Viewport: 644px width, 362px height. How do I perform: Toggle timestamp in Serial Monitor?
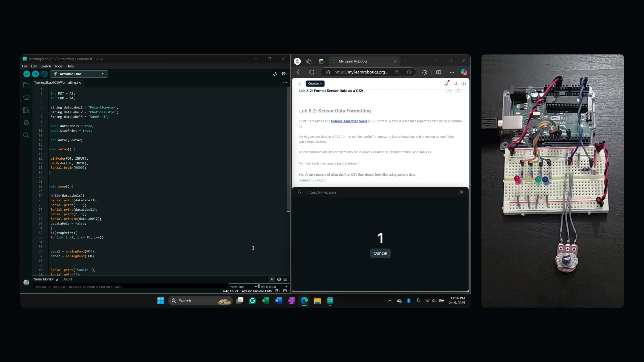[x=279, y=279]
